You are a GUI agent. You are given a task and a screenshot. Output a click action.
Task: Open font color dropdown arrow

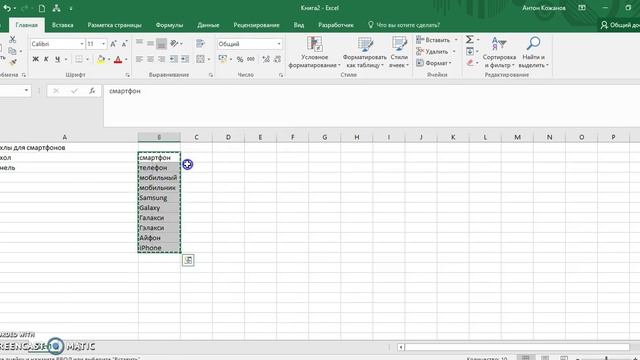126,60
